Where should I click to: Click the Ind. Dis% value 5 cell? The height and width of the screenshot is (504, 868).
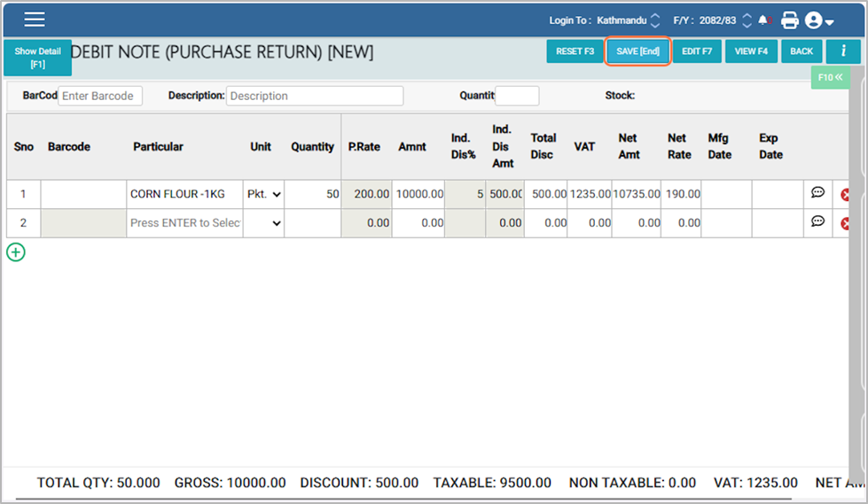coord(465,194)
